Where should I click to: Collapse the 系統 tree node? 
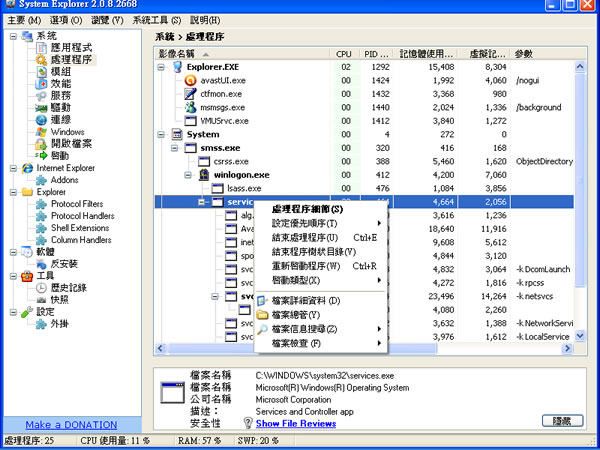(x=13, y=36)
